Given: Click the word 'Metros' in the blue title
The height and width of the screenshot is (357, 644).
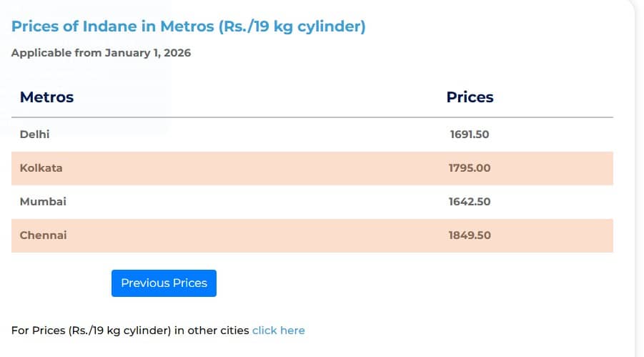Looking at the screenshot, I should click(189, 27).
